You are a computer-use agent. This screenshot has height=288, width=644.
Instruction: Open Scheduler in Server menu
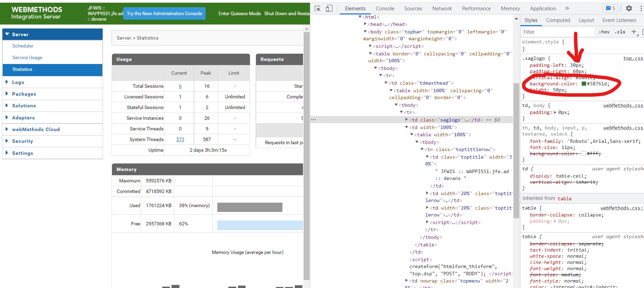(23, 46)
